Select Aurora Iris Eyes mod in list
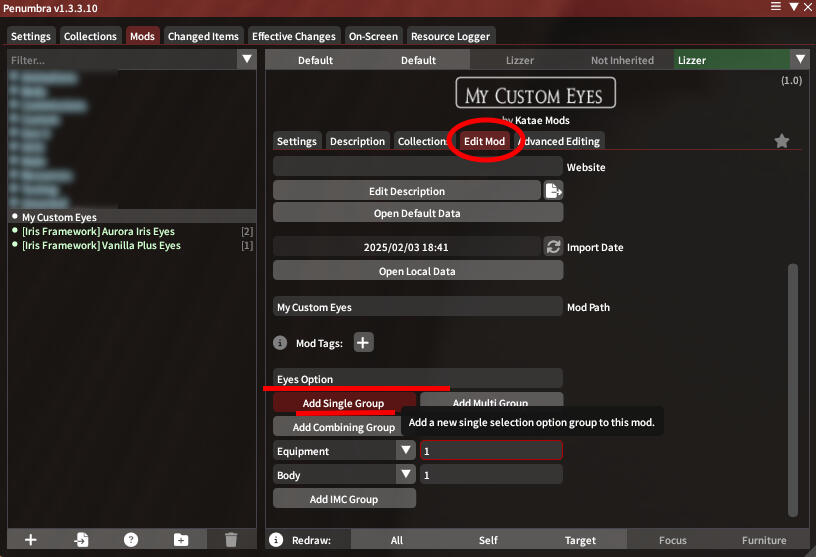This screenshot has width=816, height=557. [x=98, y=231]
